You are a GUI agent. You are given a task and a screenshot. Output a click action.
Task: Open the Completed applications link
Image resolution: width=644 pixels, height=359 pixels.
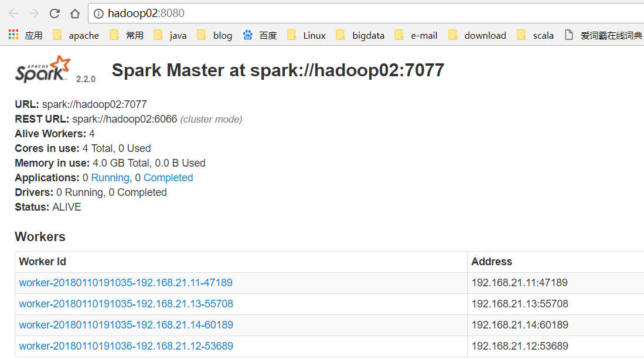click(x=168, y=177)
